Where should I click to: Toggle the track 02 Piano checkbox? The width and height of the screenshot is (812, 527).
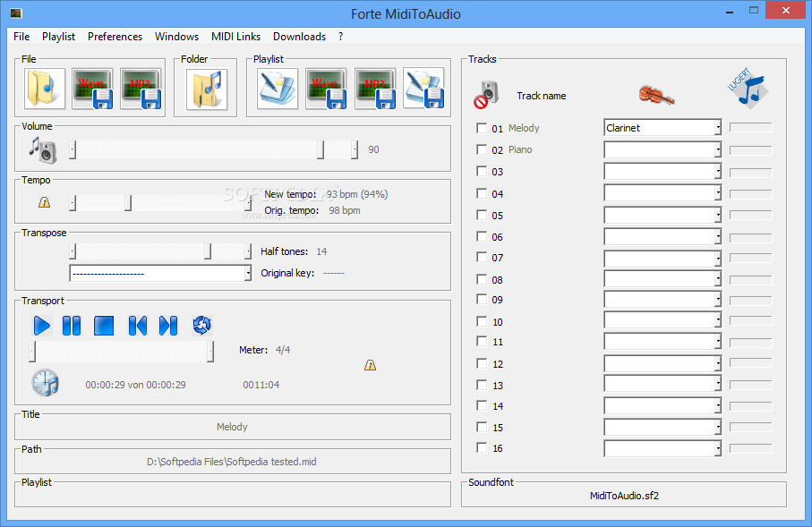click(x=482, y=149)
